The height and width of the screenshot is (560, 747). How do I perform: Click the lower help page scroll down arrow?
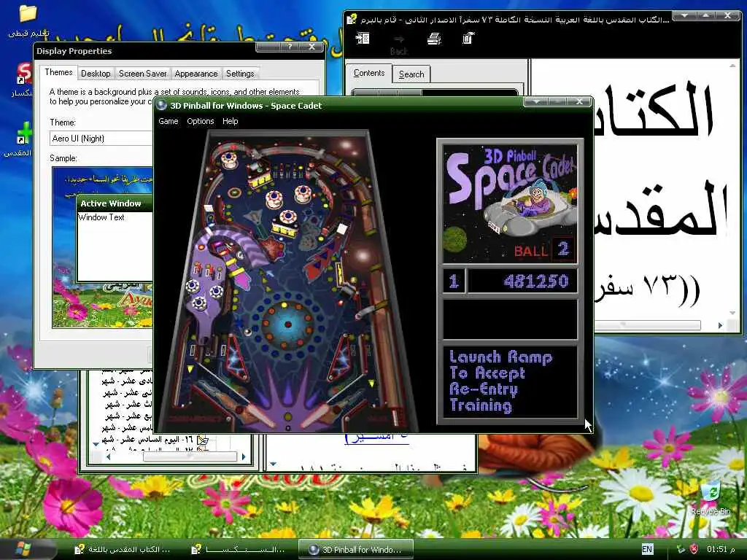273,464
